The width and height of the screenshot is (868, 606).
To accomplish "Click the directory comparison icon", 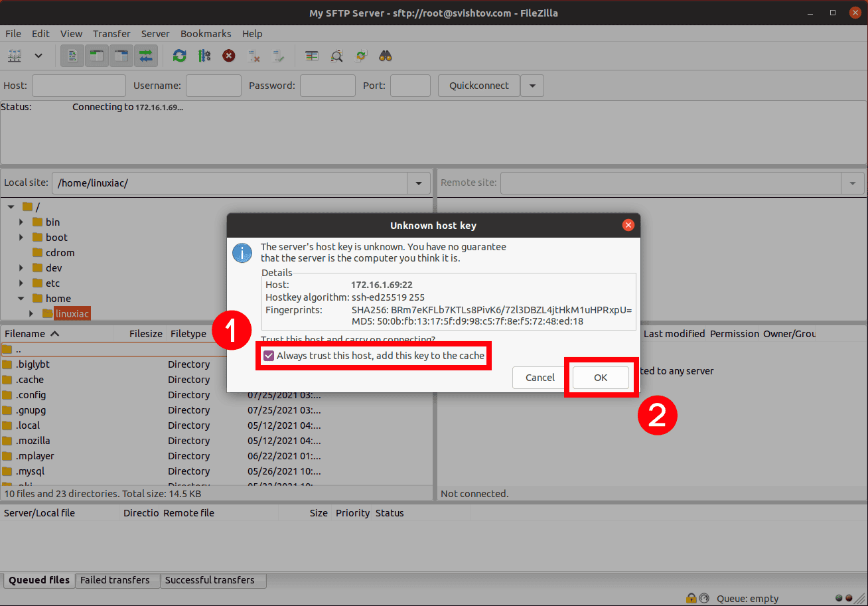I will coord(336,55).
